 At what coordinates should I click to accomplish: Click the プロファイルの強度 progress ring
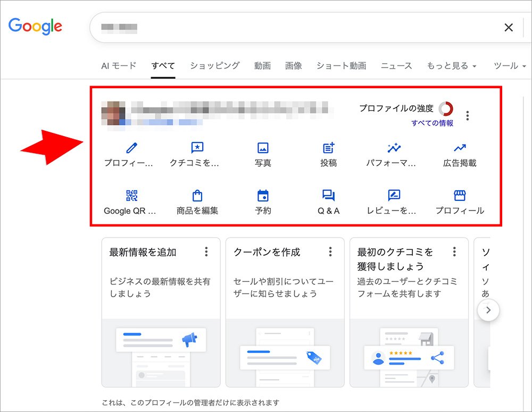point(446,109)
